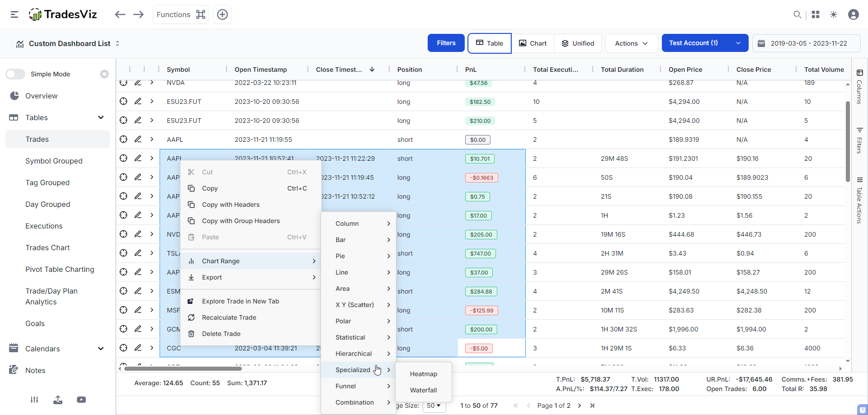Screen dimensions: 868x415
Task: Switch to Unified view
Action: point(578,43)
